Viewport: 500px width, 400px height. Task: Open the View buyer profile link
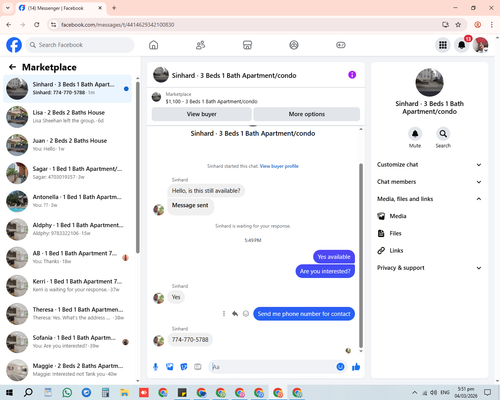tap(279, 166)
